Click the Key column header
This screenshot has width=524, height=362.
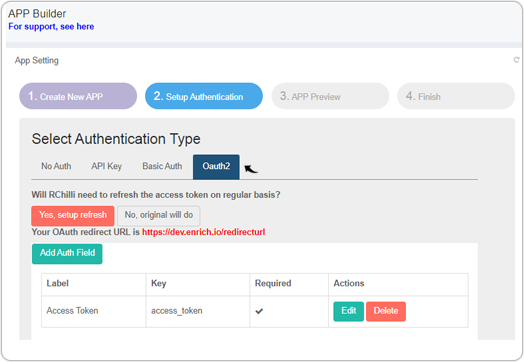pyautogui.click(x=198, y=284)
